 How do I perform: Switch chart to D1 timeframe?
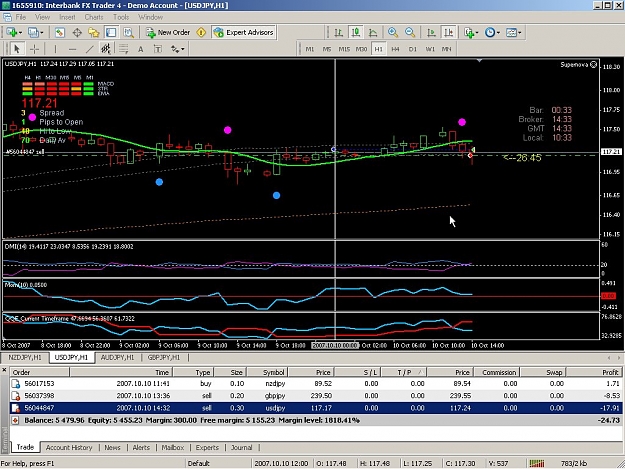click(x=413, y=49)
